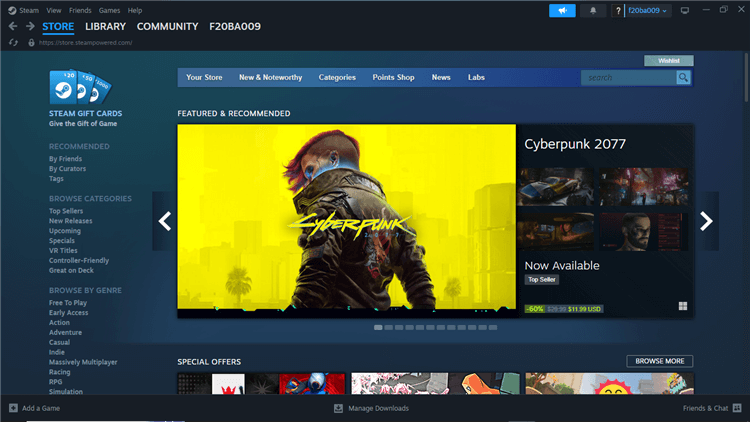Open New Releases category

[x=71, y=221]
